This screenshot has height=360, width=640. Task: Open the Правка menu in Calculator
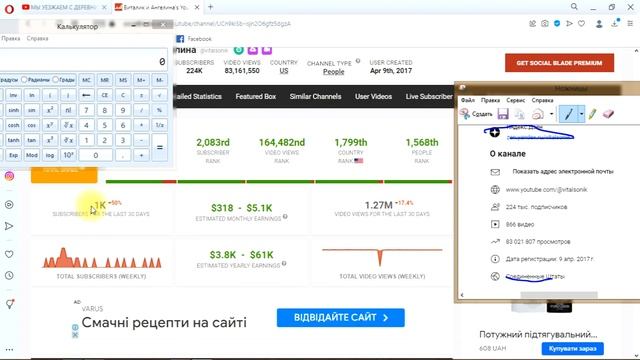click(11, 38)
